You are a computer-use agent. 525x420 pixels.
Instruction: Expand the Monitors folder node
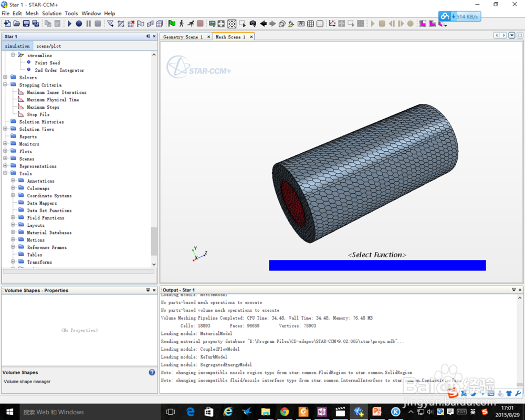coord(5,143)
